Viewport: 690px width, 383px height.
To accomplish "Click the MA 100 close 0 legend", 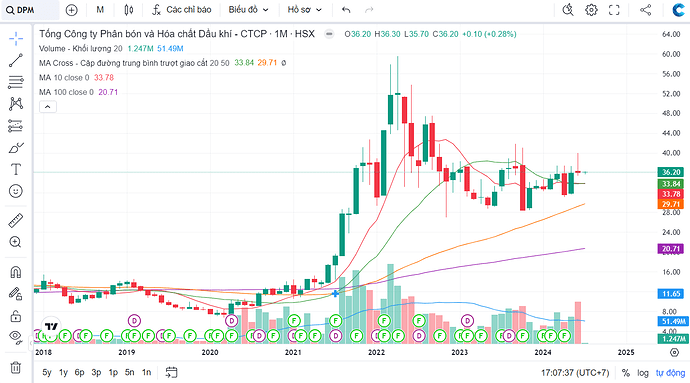I will click(x=66, y=92).
